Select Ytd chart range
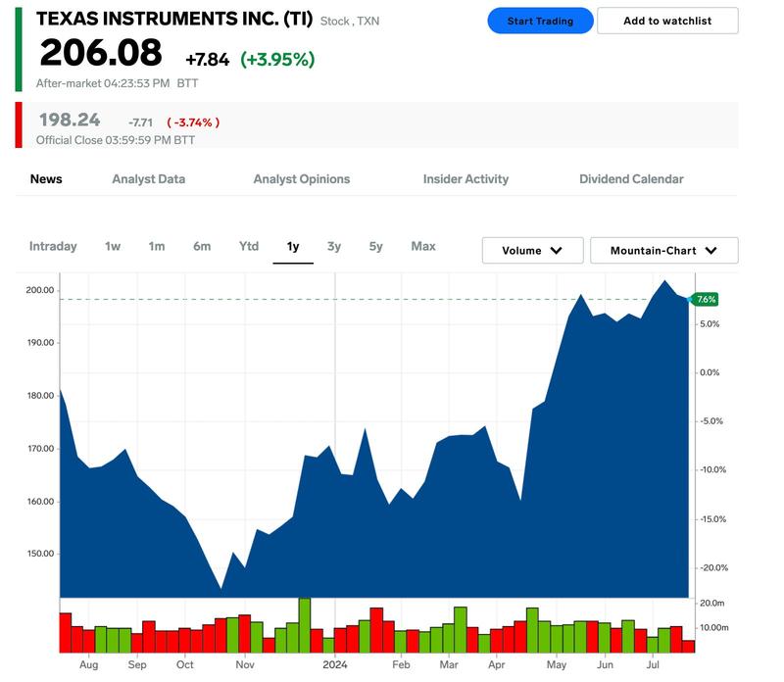 (x=249, y=246)
